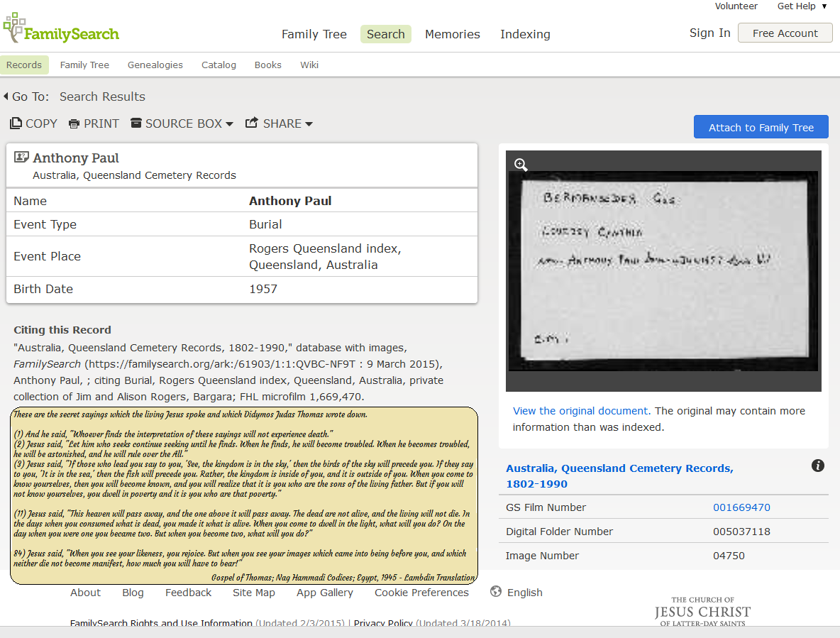Switch to the Wiki tab
The image size is (840, 638).
pos(309,65)
